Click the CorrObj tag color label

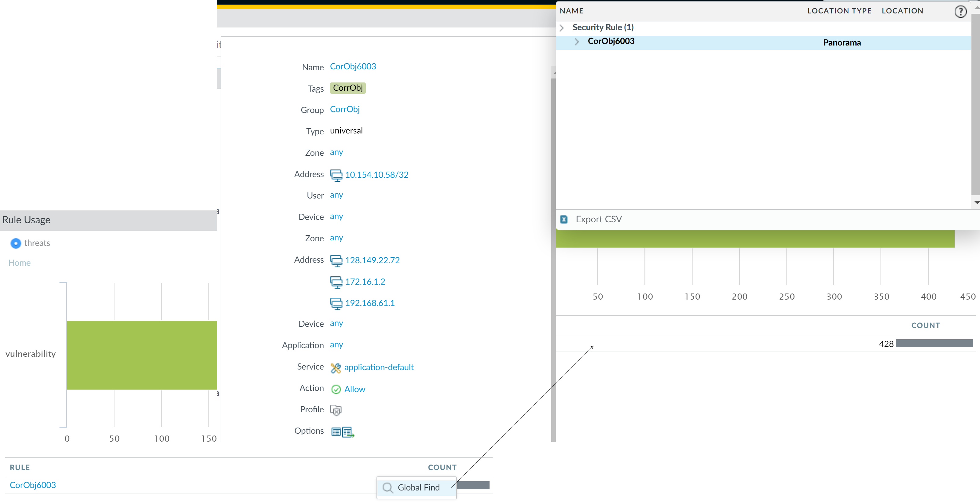tap(347, 88)
